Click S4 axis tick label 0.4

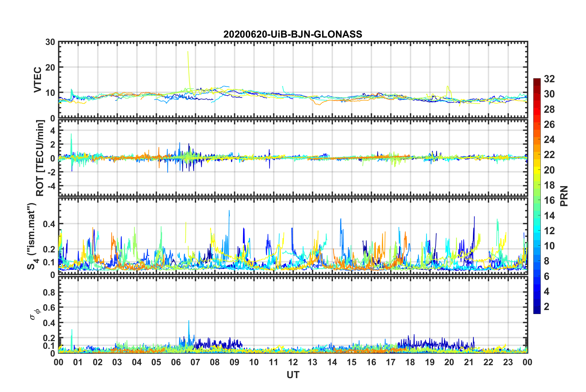[49, 224]
